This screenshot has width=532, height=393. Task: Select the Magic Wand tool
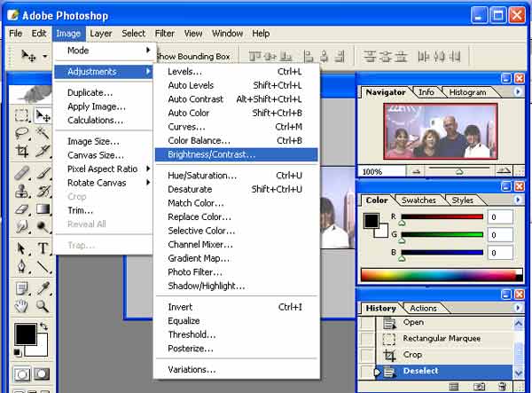[43, 133]
